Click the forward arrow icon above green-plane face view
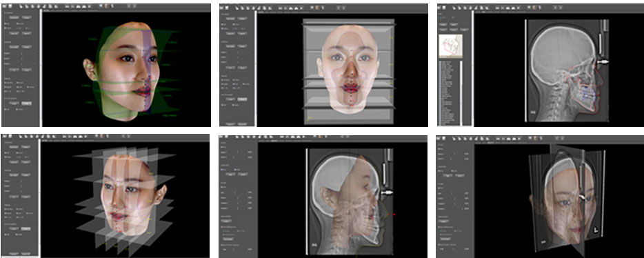This screenshot has width=644, height=258. coord(134,6)
